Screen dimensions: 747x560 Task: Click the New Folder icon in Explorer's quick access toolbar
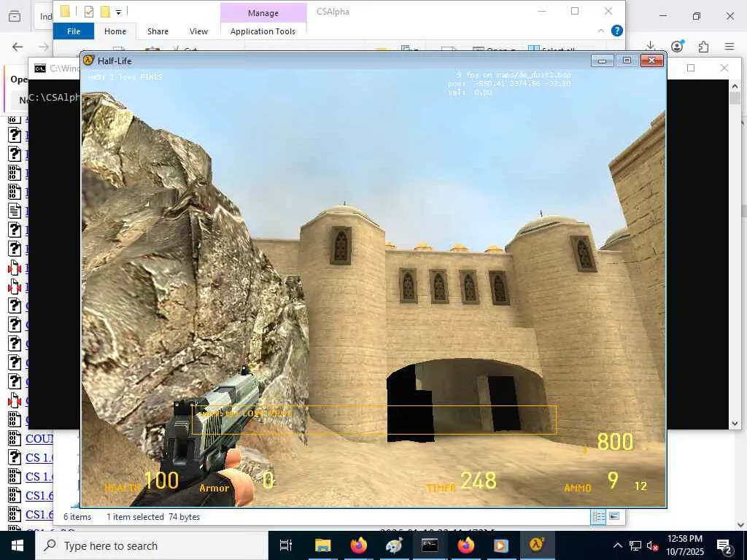click(105, 12)
